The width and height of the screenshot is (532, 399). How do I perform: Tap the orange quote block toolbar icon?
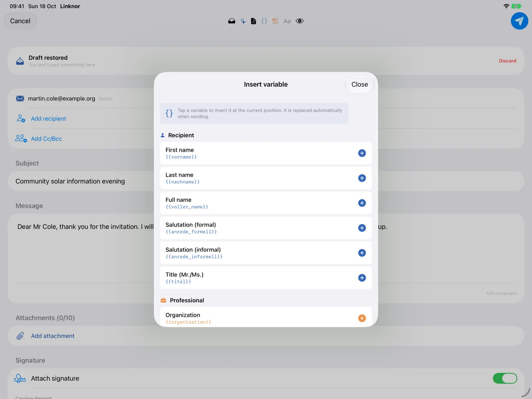(x=275, y=21)
